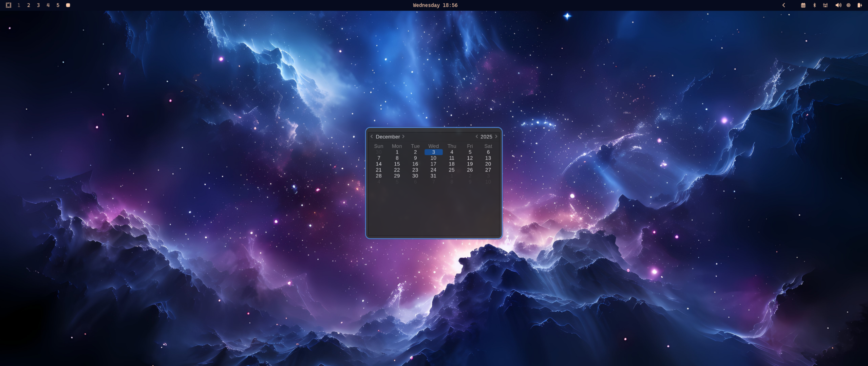
Task: Advance to the year after 2025
Action: tap(496, 136)
